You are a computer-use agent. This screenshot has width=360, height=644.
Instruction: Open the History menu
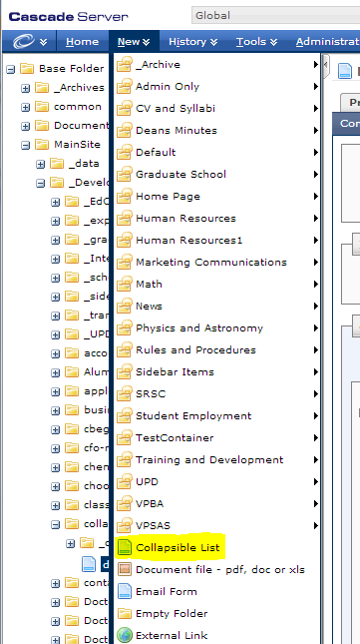pos(192,42)
